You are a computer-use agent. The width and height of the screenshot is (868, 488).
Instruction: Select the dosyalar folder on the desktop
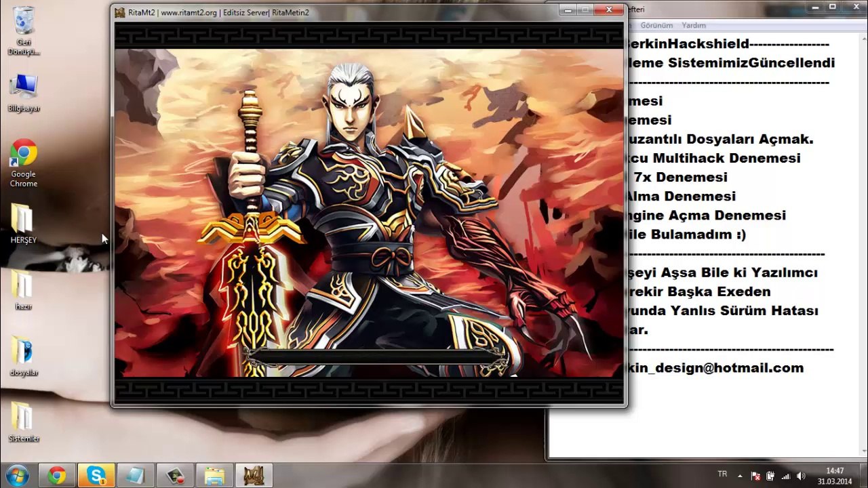[24, 357]
